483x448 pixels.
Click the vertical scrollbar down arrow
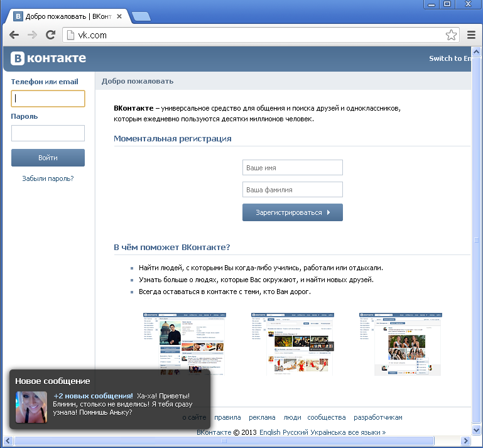476,430
